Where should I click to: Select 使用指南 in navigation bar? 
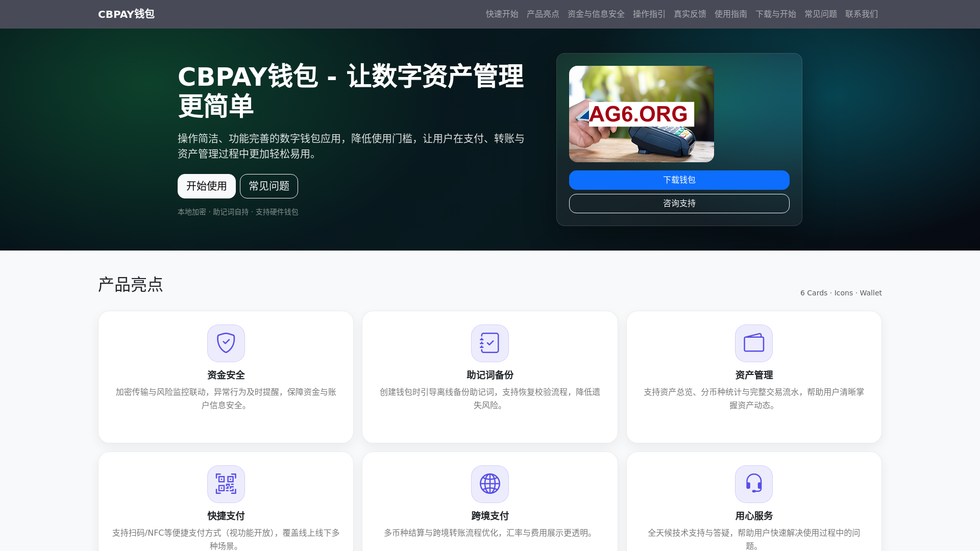[x=731, y=14]
